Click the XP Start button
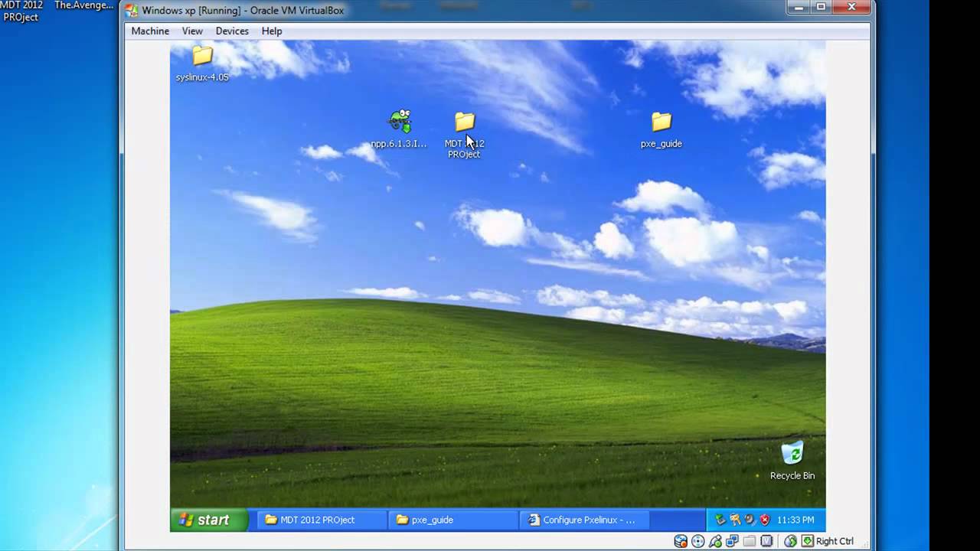 pyautogui.click(x=210, y=520)
